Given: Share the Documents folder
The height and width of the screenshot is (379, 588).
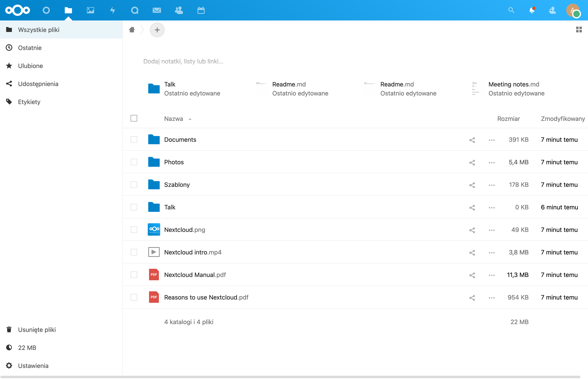Looking at the screenshot, I should tap(472, 140).
